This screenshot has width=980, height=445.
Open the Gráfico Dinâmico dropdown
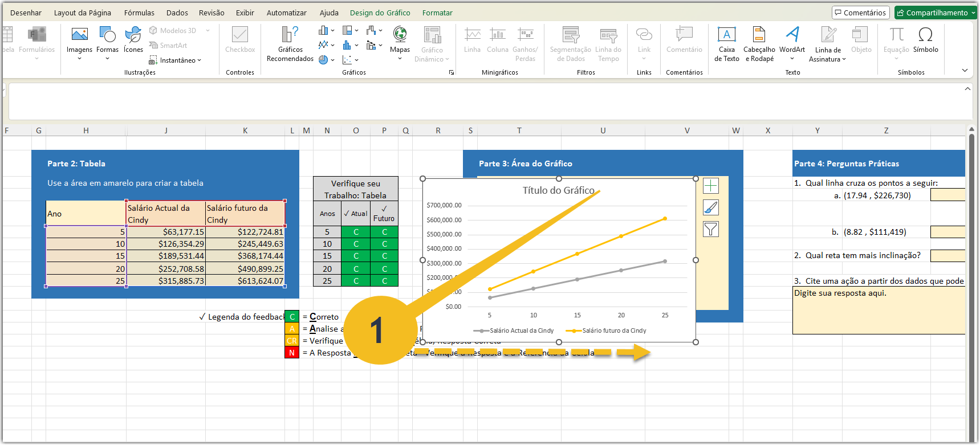point(447,59)
